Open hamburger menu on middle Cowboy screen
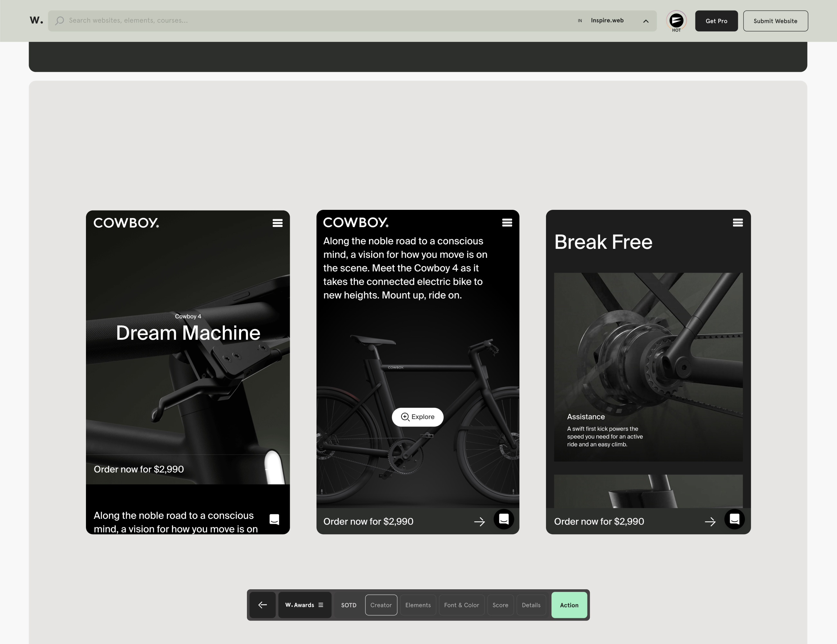This screenshot has width=837, height=644. point(507,223)
